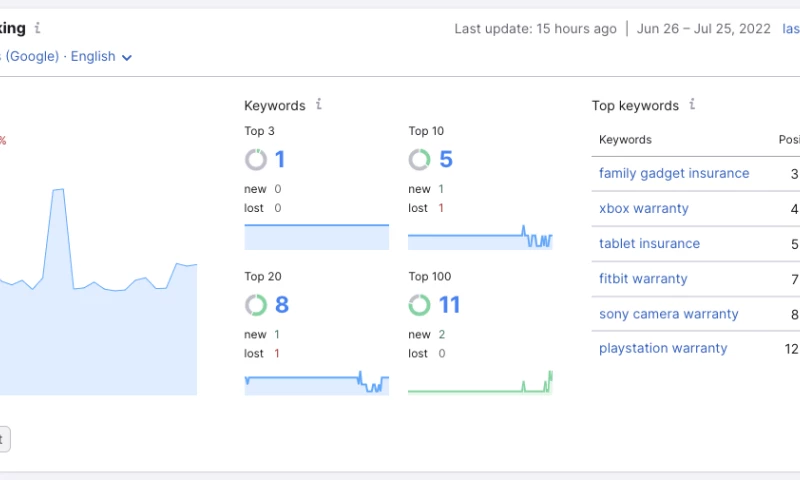The image size is (800, 480).
Task: Click the Top 3 count value 1
Action: pyautogui.click(x=280, y=160)
